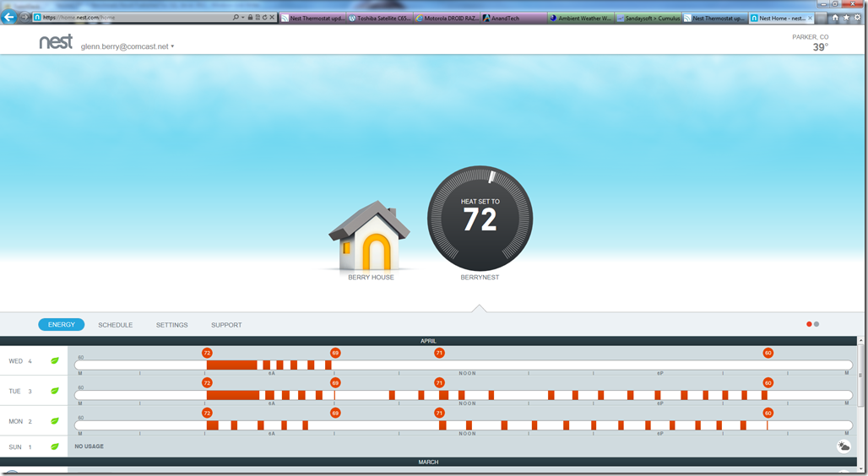Click the MARCH month header bar
The image size is (868, 476).
428,462
